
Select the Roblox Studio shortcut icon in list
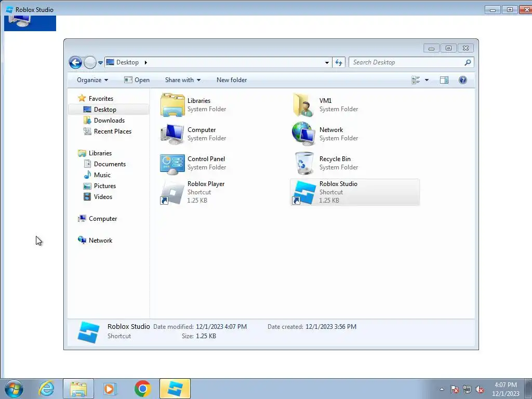click(304, 192)
